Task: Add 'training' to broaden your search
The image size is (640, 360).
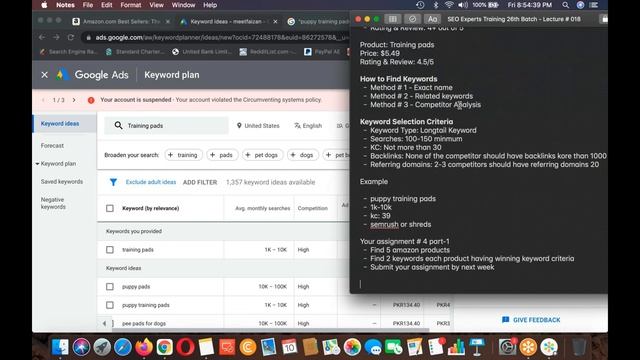Action: pos(183,155)
